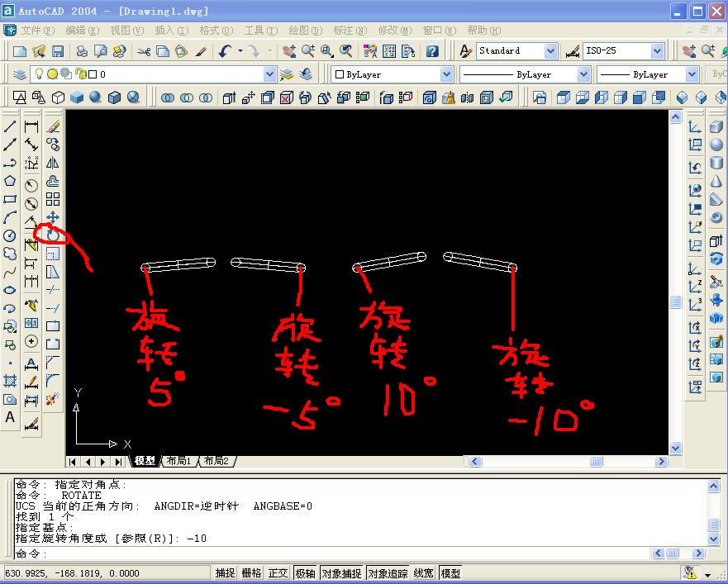Toggle 对象追踪 object tracking in status bar
Viewport: 728px width, 584px height.
tap(388, 573)
